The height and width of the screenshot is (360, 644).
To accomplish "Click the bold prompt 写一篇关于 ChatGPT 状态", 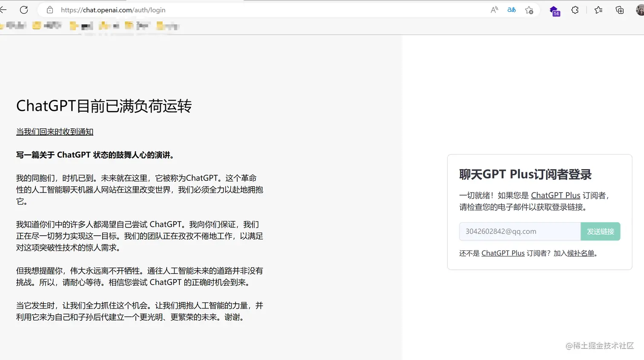I will [95, 155].
